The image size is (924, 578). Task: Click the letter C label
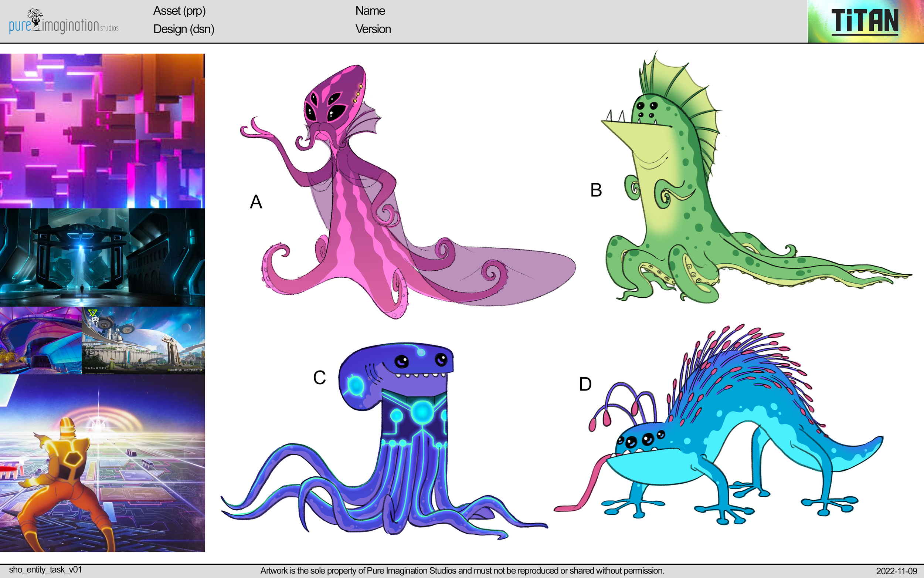tap(319, 378)
